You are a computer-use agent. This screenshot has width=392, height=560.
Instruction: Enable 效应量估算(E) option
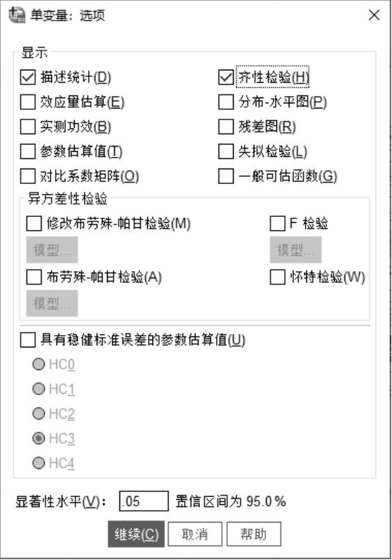pyautogui.click(x=28, y=102)
